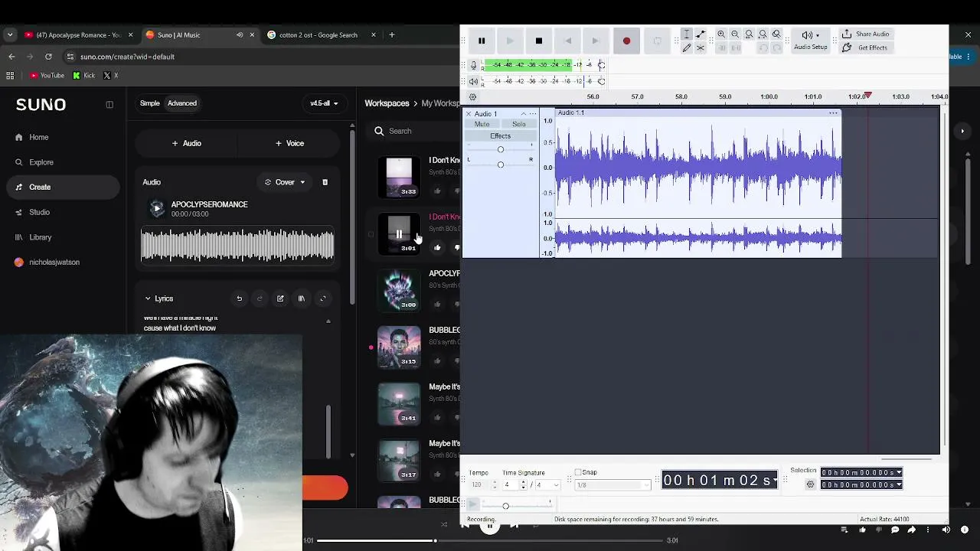Click Audacity's Fit Selection zoom icon
Viewport: 980px width, 551px height.
(x=749, y=34)
